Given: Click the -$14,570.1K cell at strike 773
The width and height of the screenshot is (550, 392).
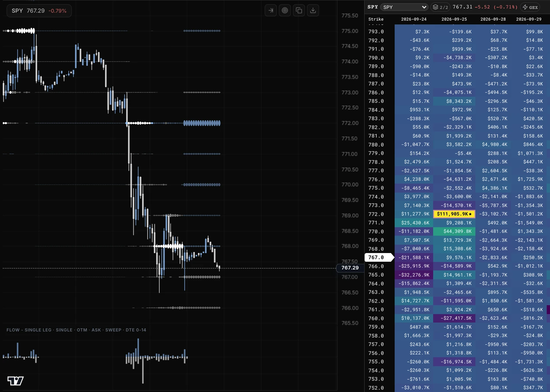Looking at the screenshot, I should [x=454, y=205].
